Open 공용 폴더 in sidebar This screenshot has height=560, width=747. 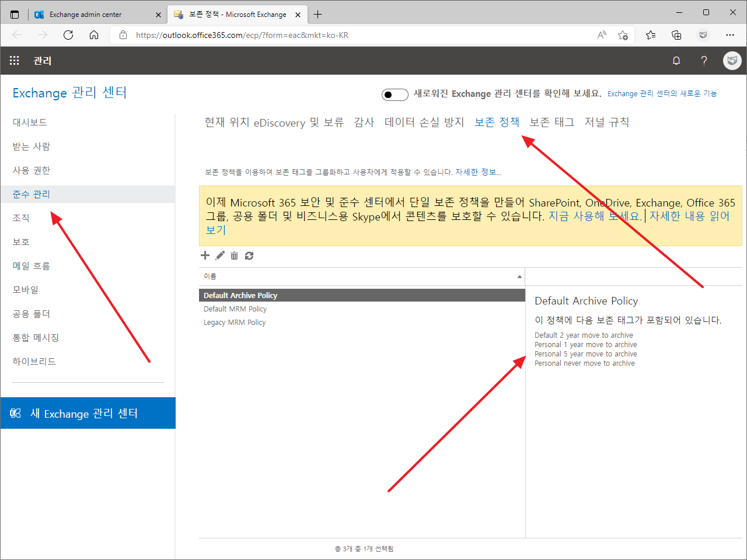pyautogui.click(x=32, y=314)
